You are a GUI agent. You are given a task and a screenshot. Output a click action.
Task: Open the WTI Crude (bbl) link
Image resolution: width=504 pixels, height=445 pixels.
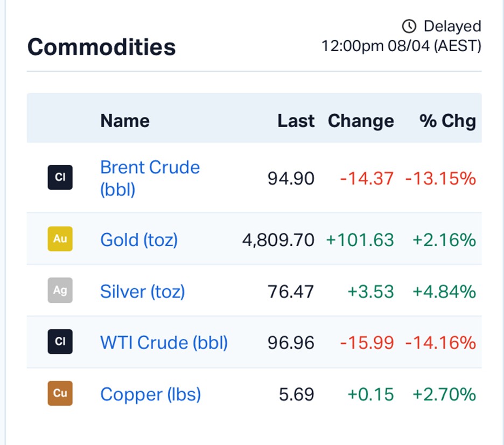[164, 343]
